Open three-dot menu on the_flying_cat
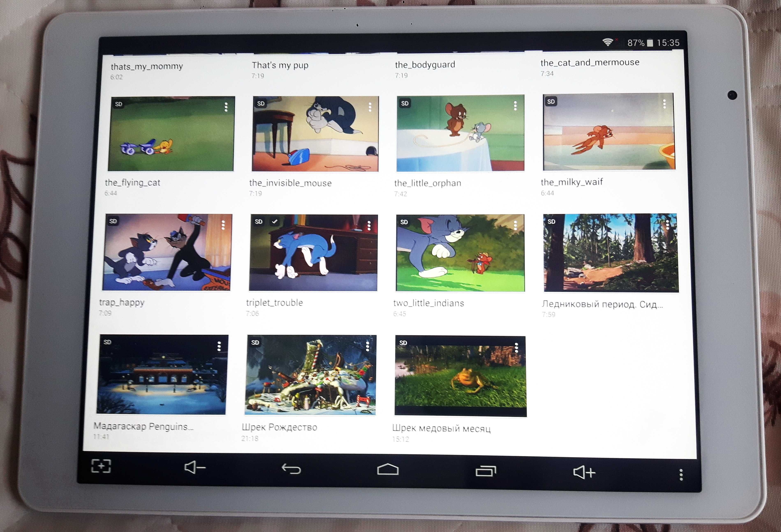This screenshot has height=532, width=781. [226, 107]
